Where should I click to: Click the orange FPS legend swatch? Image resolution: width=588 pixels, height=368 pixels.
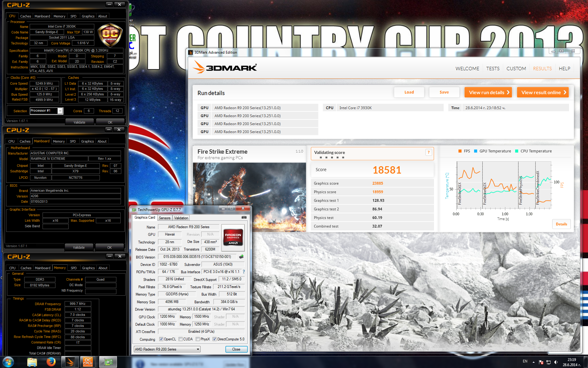point(460,151)
